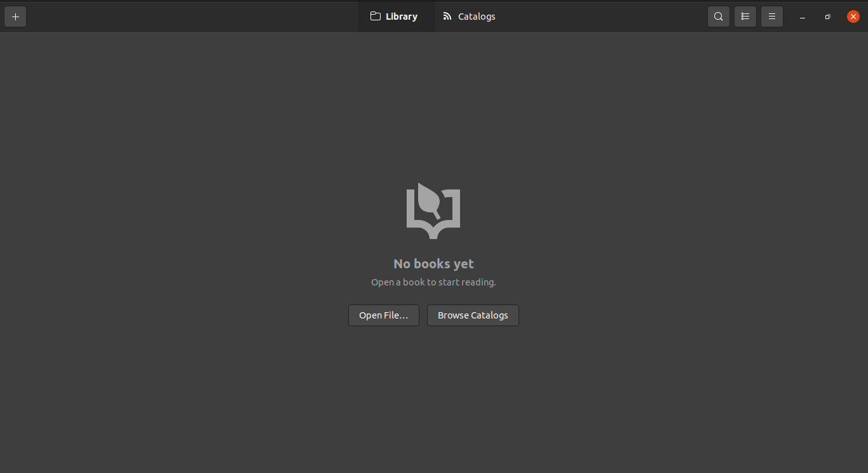Open the hamburger main menu
The width and height of the screenshot is (868, 473).
click(772, 17)
